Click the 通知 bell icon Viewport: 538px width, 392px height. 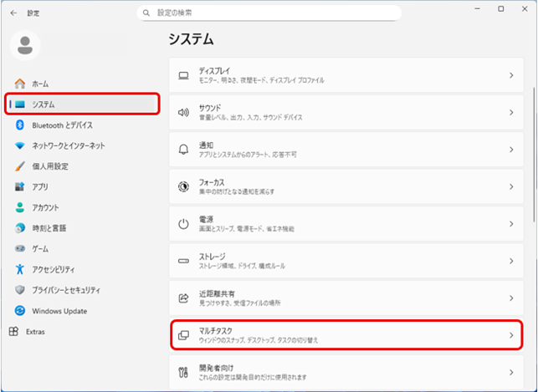click(x=183, y=150)
